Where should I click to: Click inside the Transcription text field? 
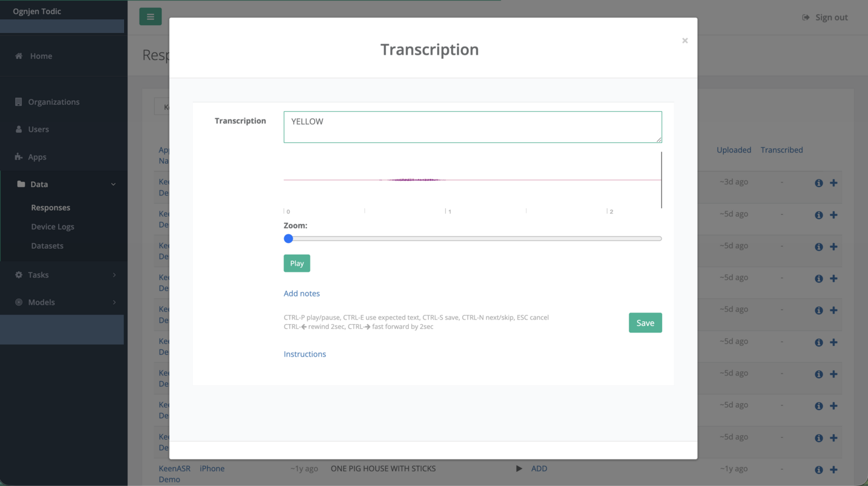(472, 127)
